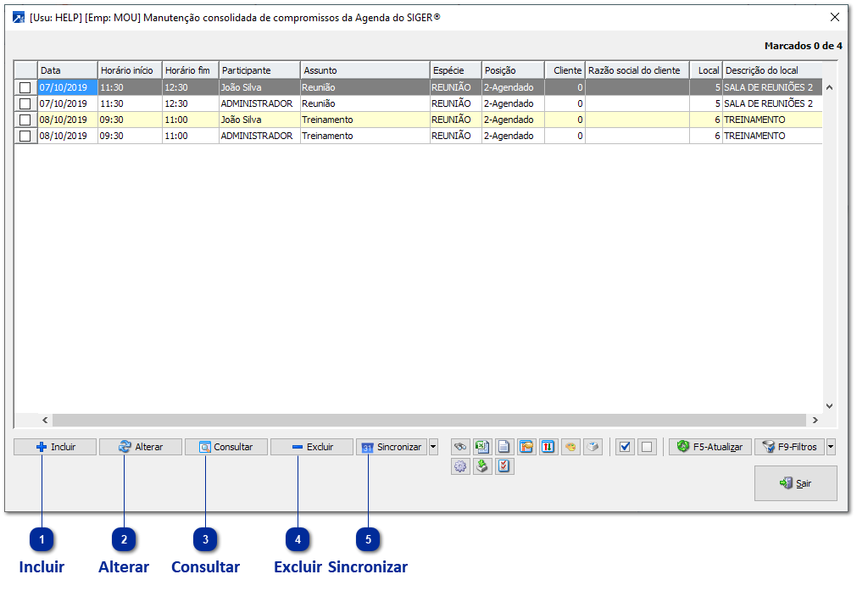The width and height of the screenshot is (868, 591).
Task: Click the REUNIÃO Espécie cell in the João Silva Treinamento row
Action: tap(455, 120)
